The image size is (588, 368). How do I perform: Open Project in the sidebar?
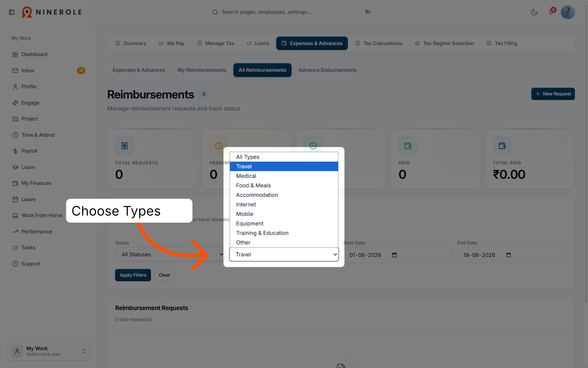coord(49,119)
